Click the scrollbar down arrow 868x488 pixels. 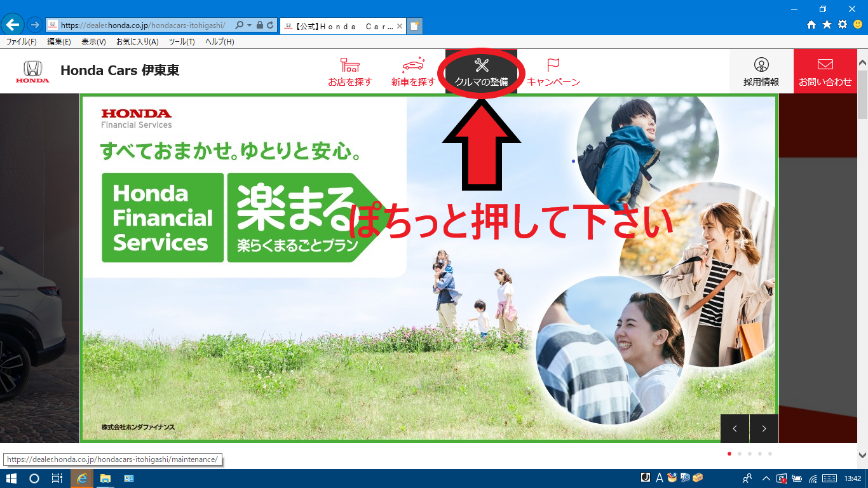pos(862,455)
